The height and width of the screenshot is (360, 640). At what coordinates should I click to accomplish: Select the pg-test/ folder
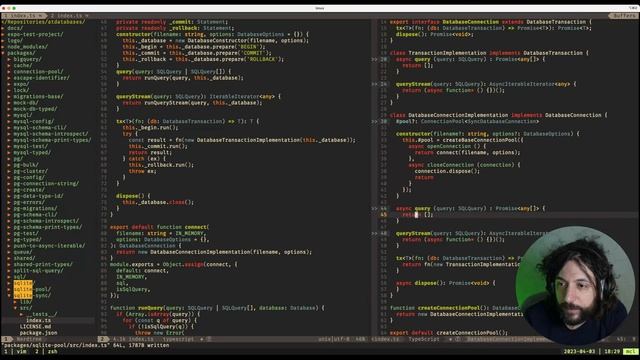[26, 233]
